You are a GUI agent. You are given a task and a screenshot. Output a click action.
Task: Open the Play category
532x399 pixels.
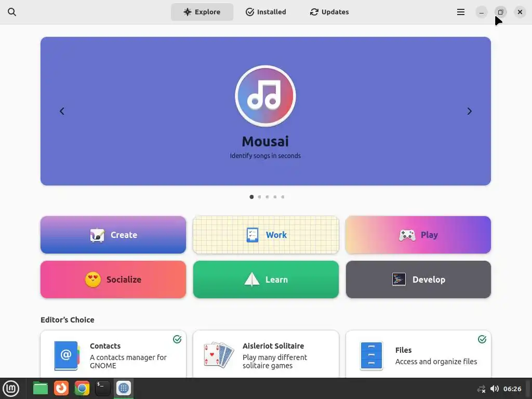point(418,235)
